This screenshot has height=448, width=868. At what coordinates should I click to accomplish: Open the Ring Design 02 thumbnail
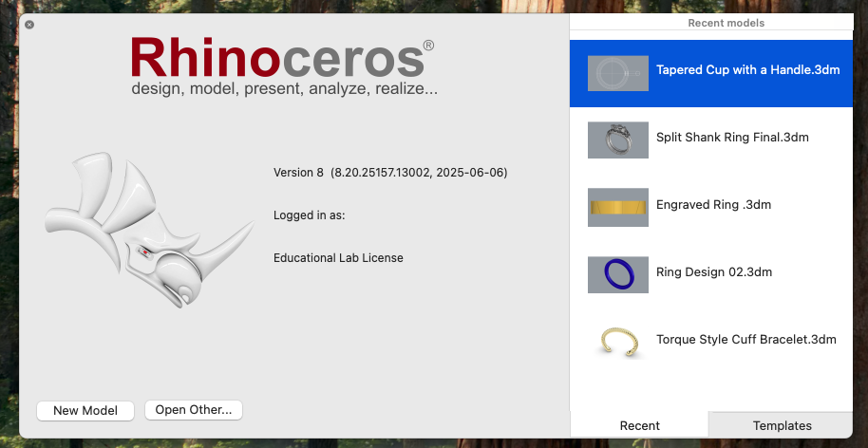618,275
